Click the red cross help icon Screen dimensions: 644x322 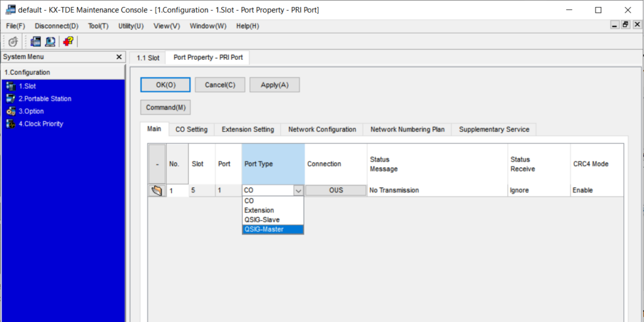[68, 42]
